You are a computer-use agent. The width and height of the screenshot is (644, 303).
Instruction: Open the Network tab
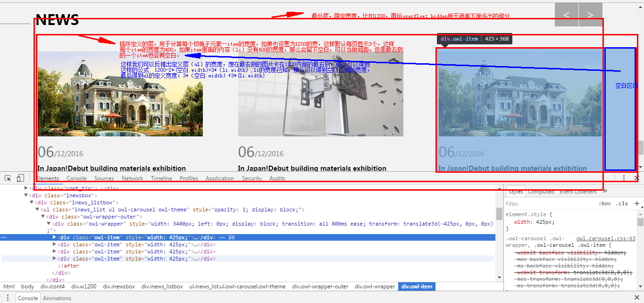(133, 178)
